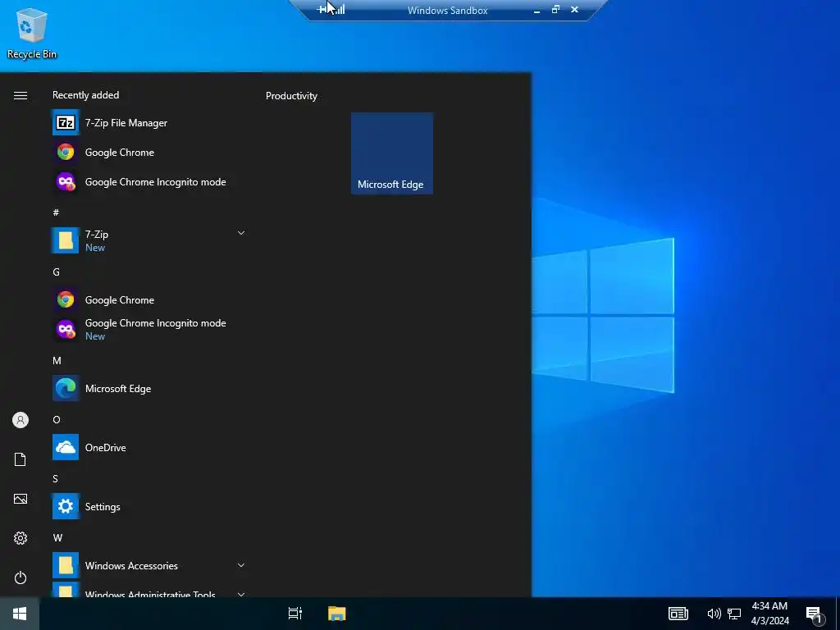Expand the Windows Accessories chevron

(241, 565)
